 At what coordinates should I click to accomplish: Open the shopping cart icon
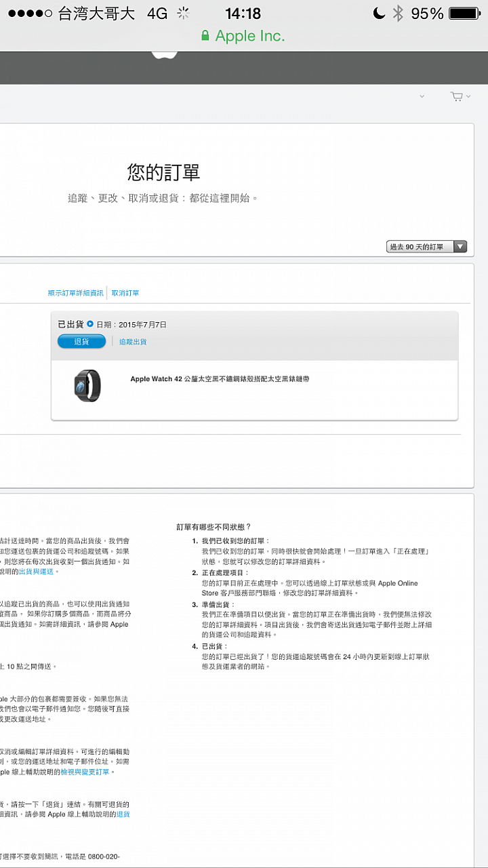coord(457,96)
